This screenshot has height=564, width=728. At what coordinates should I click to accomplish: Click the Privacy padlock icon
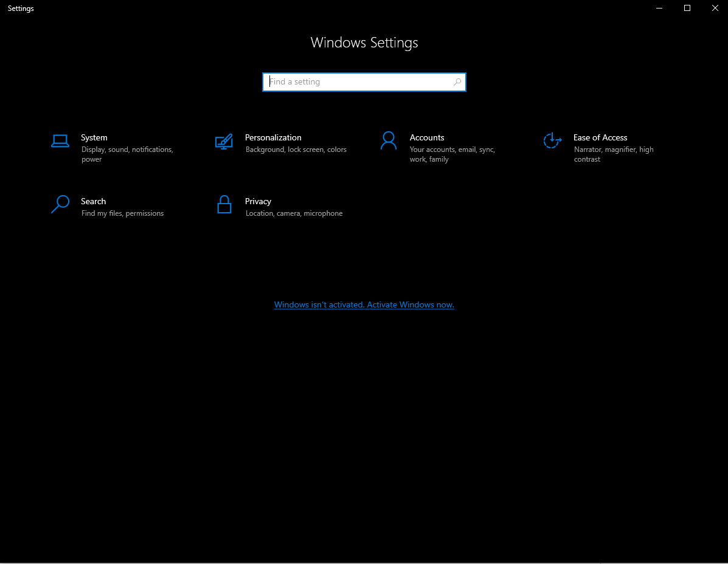[224, 205]
